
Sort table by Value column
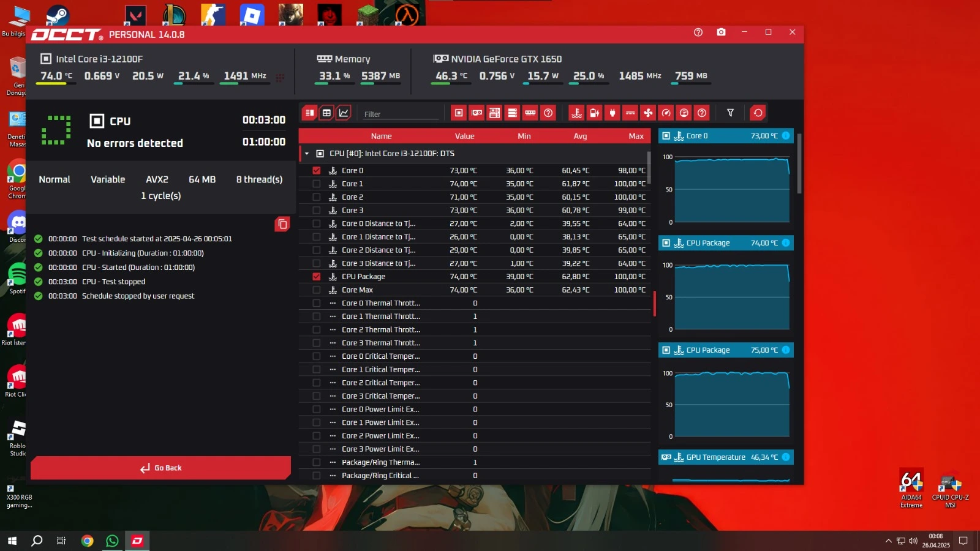[464, 136]
